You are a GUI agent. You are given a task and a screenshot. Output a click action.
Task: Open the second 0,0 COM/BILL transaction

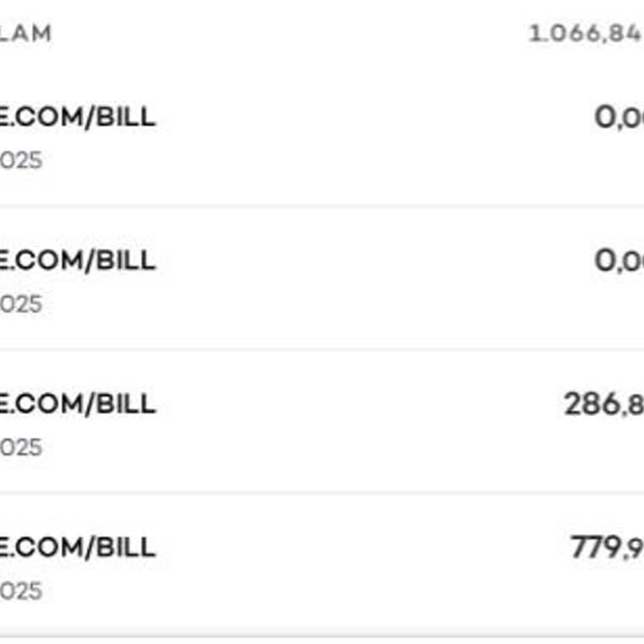coord(77,260)
